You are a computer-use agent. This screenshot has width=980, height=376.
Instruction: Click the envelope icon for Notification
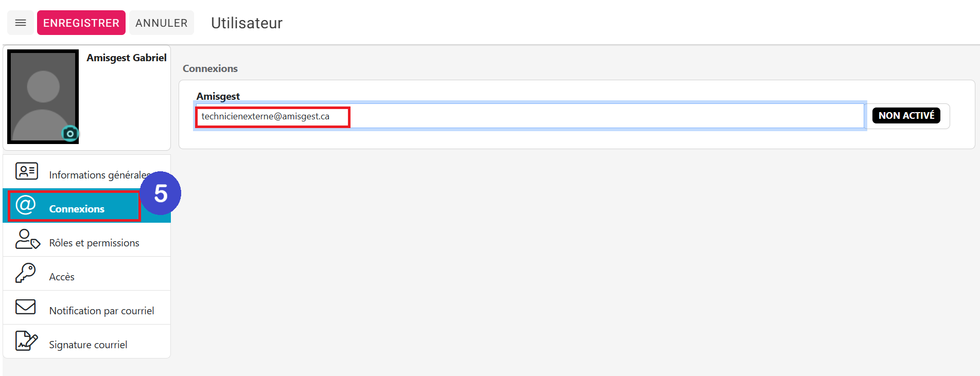tap(26, 307)
